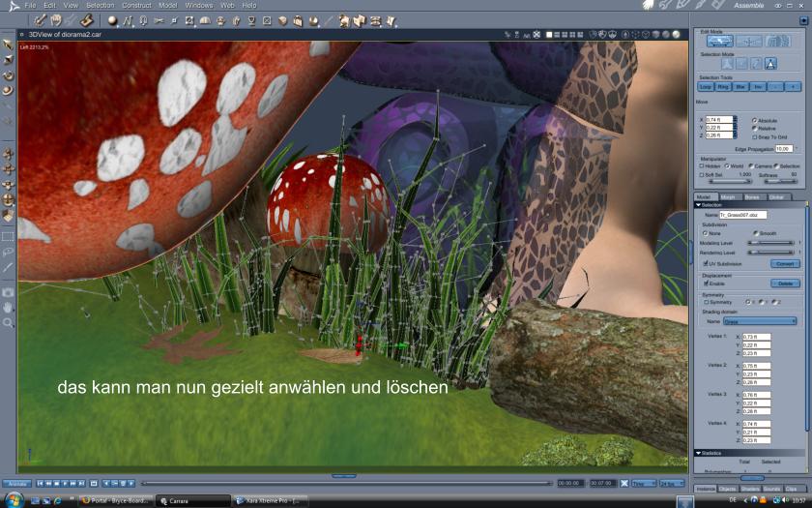This screenshot has height=508, width=812.
Task: Click the clipboard-like tool icon in top toolbar
Action: pyautogui.click(x=298, y=20)
